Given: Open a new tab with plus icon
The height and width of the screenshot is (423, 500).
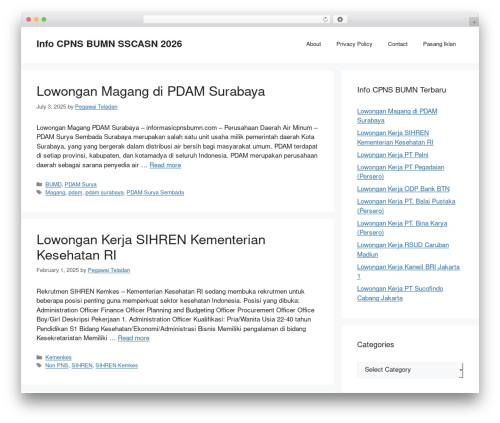Looking at the screenshot, I should tap(474, 22).
